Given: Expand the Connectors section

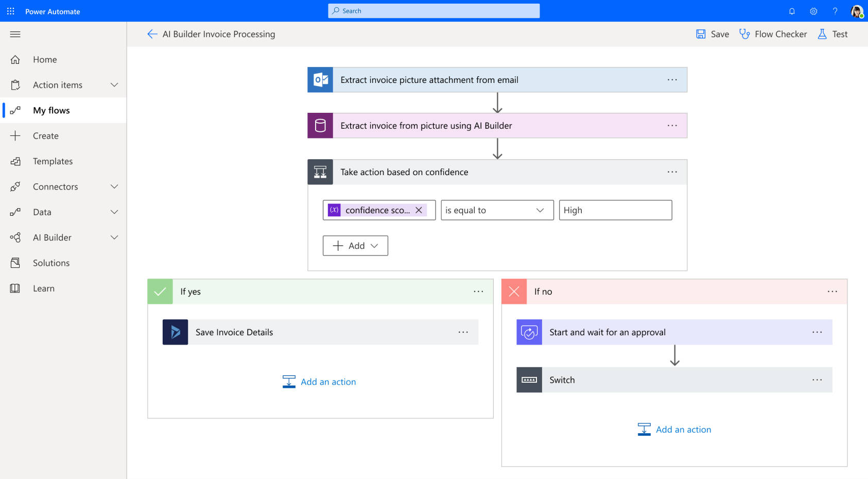Looking at the screenshot, I should [x=114, y=186].
